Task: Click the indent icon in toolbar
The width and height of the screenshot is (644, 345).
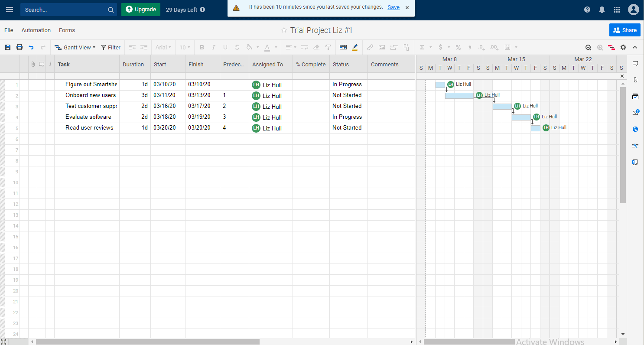Action: 144,47
